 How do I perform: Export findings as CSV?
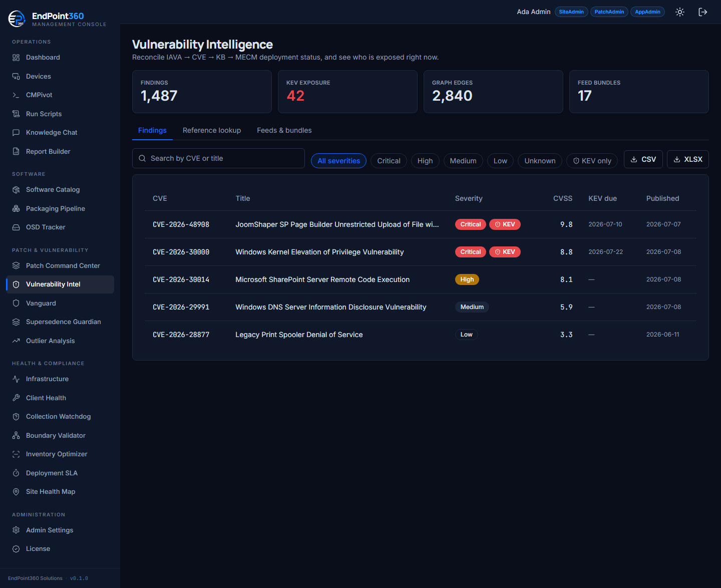(643, 159)
